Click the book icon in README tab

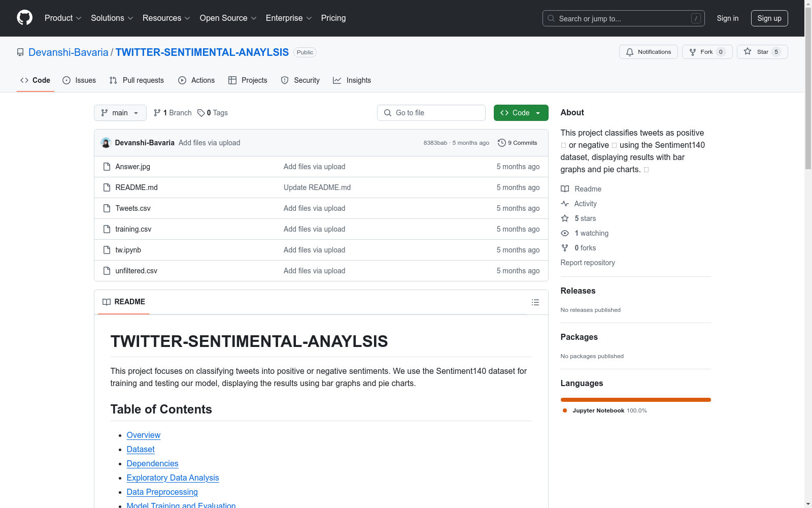tap(107, 302)
